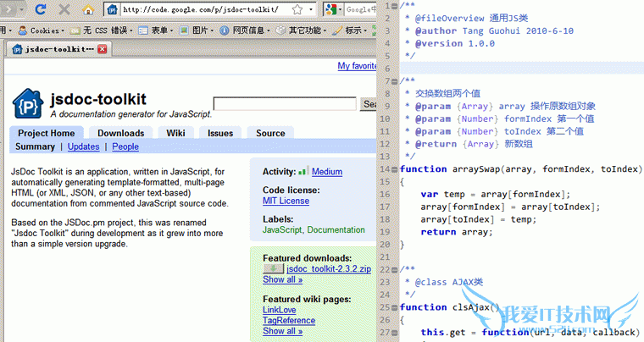This screenshot has width=644, height=342.
Task: Open the TagReference wiki page link
Action: pyautogui.click(x=289, y=321)
